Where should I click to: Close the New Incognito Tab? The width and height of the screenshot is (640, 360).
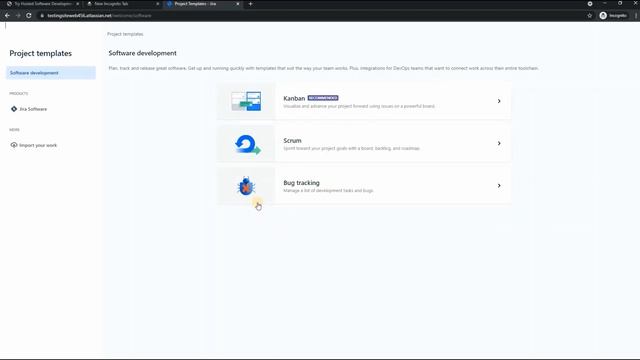(158, 4)
